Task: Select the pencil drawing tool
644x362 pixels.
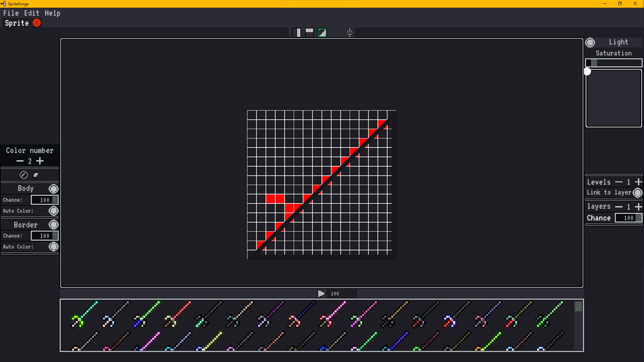Action: pyautogui.click(x=24, y=175)
